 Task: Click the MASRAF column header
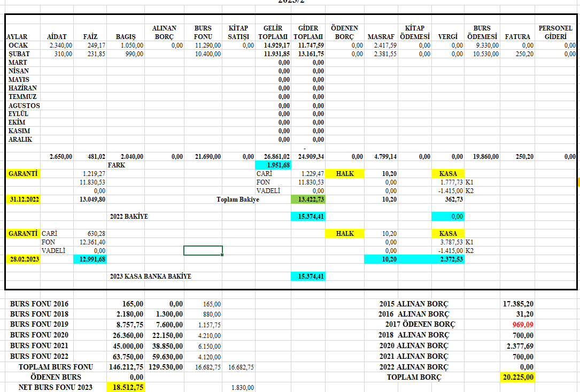[381, 37]
